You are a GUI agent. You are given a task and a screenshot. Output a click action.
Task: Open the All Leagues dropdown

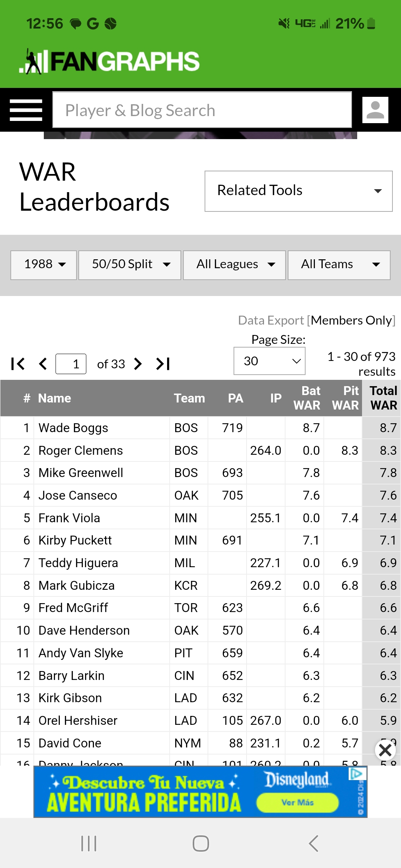[234, 265]
